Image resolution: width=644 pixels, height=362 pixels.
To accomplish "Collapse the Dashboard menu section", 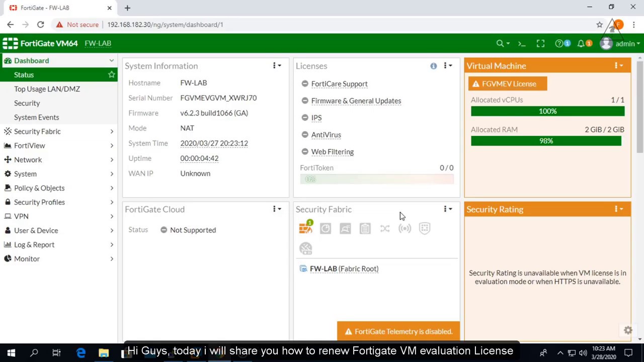I will 59,60.
